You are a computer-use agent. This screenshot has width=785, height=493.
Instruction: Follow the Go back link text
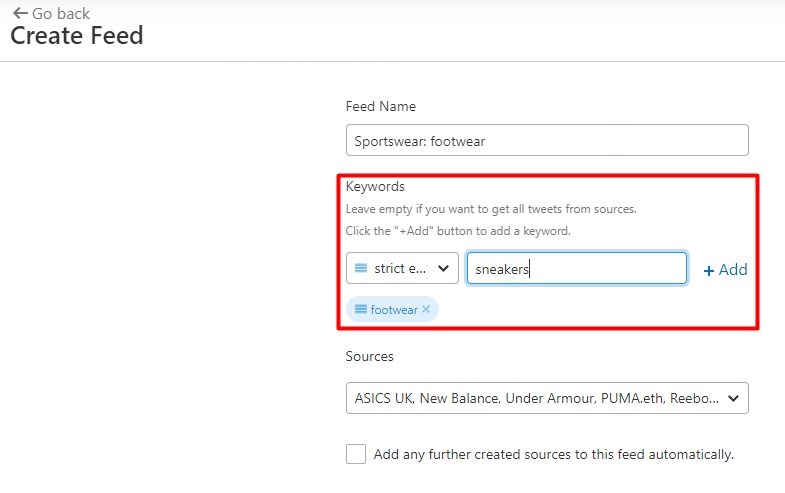61,14
